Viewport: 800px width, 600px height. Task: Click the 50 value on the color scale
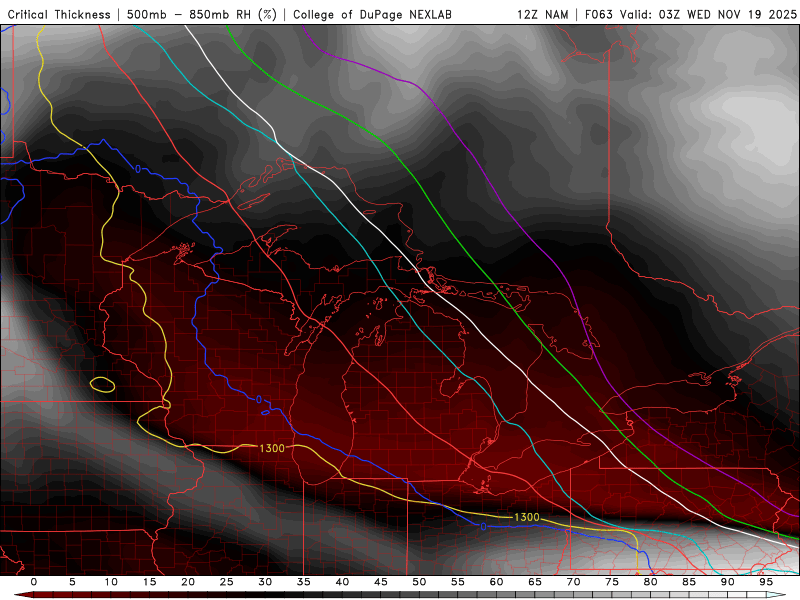(x=419, y=582)
